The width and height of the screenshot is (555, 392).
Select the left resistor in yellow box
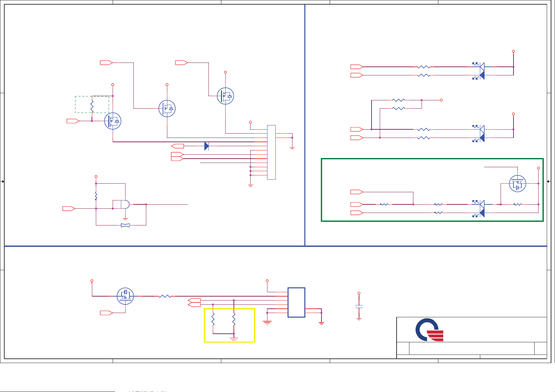coord(213,319)
